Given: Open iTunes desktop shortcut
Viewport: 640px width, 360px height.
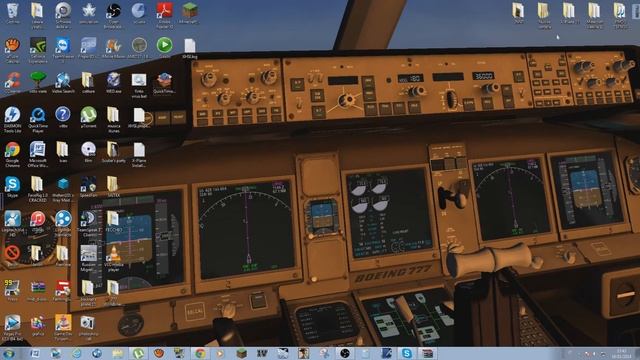Looking at the screenshot, I should (38, 222).
